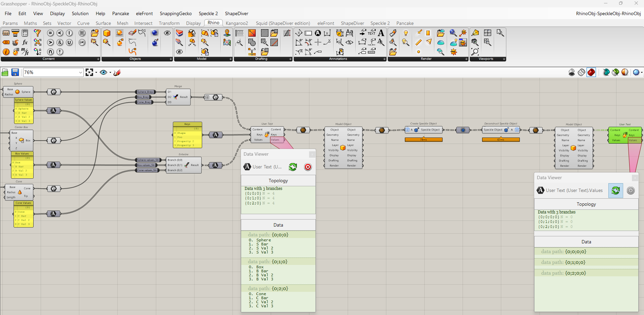Select the ampersand (&) icon
Viewport: 644px width, 315px height.
(x=60, y=42)
